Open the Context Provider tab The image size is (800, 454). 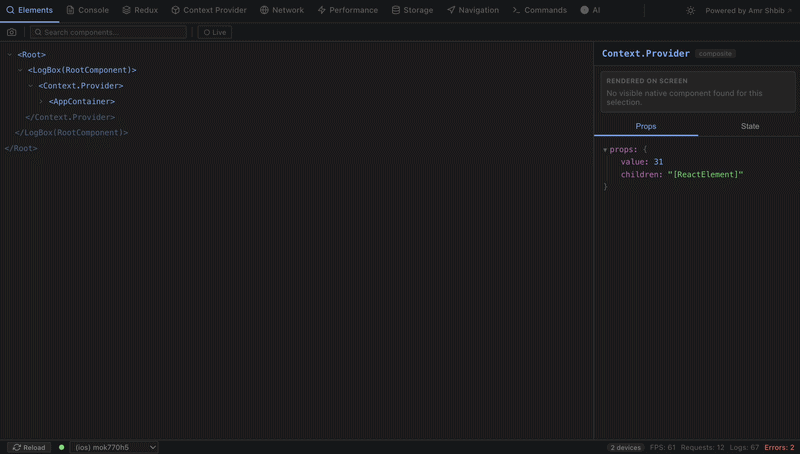(209, 10)
